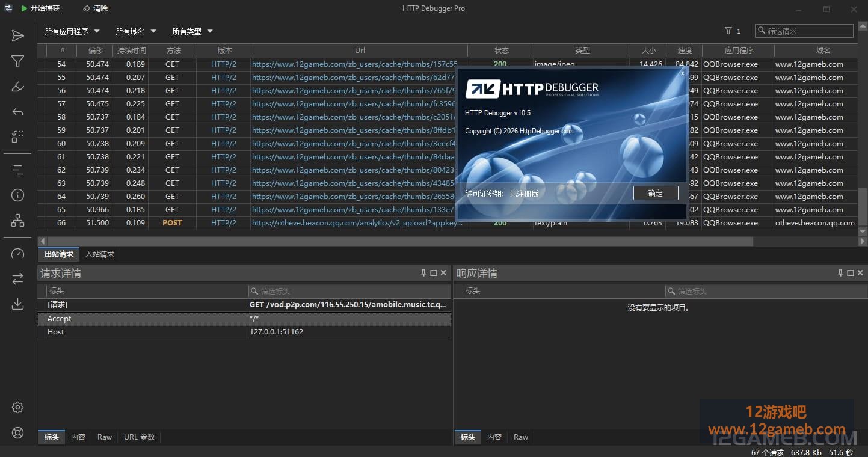Click the curved back-arrow icon in left sidebar
This screenshot has width=868, height=457.
click(18, 112)
